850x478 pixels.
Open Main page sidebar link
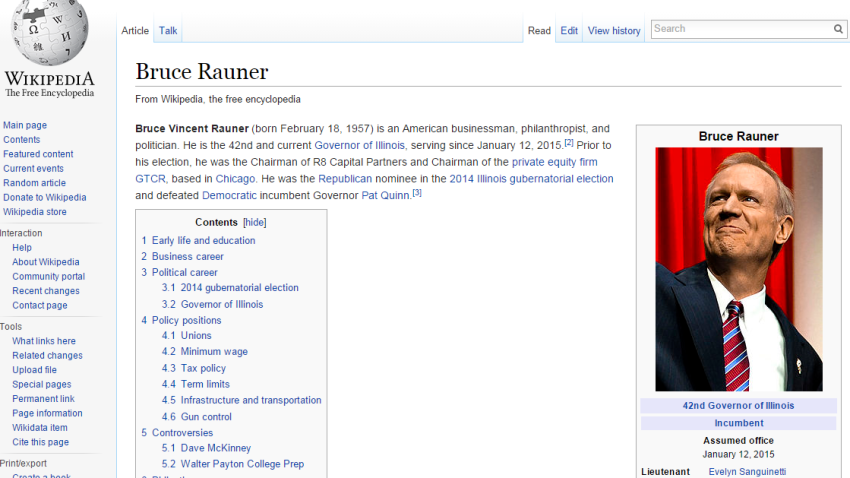(25, 125)
